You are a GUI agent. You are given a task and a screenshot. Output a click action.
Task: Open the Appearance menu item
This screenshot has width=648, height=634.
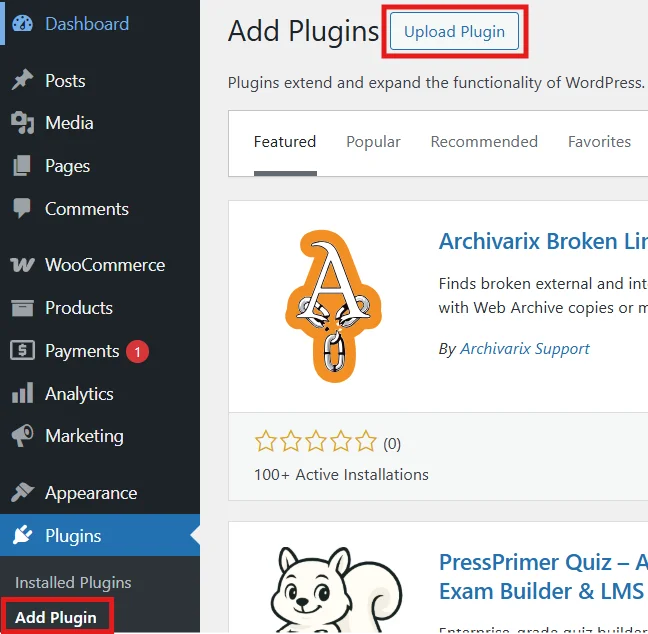100,493
